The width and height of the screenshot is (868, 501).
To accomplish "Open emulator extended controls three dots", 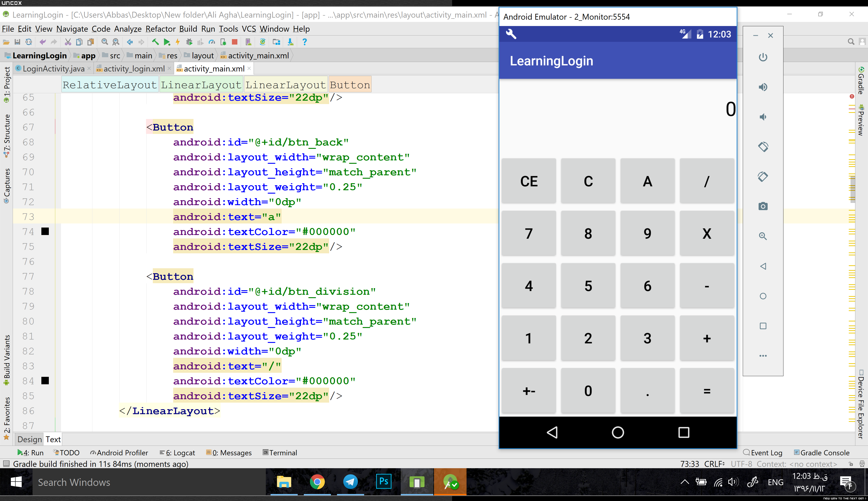I will tap(763, 356).
